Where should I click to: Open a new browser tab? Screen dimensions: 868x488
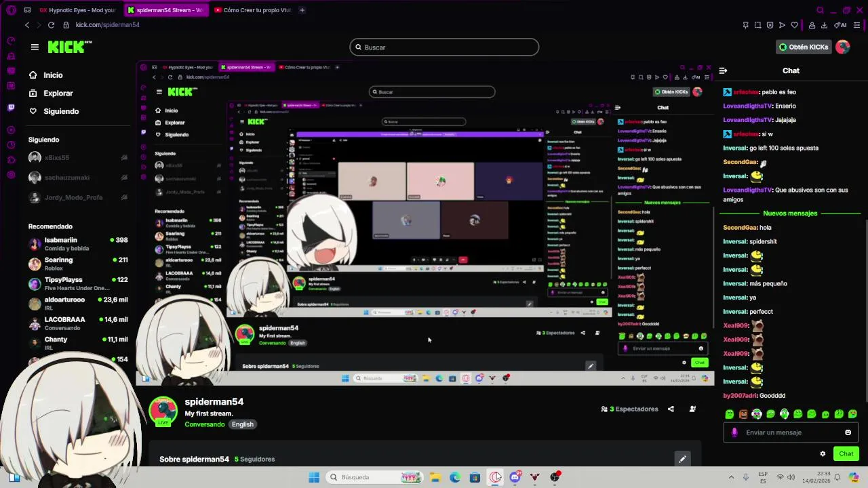[x=302, y=10]
